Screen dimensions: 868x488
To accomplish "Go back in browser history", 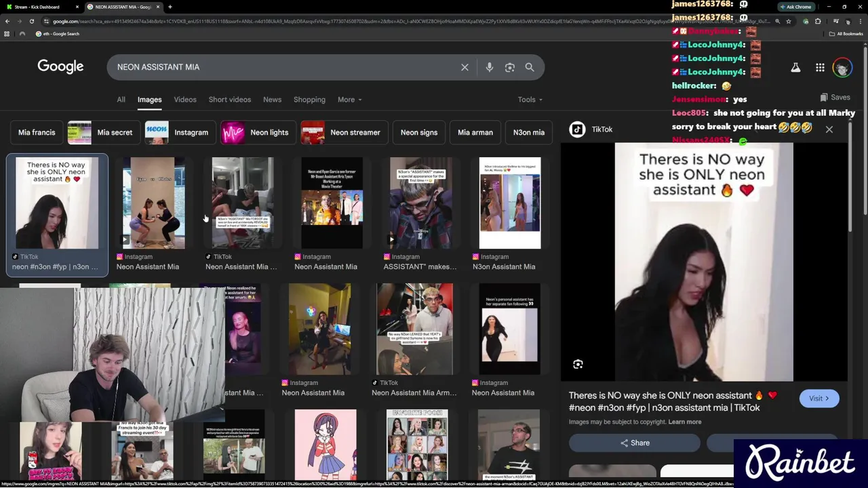I will [7, 21].
